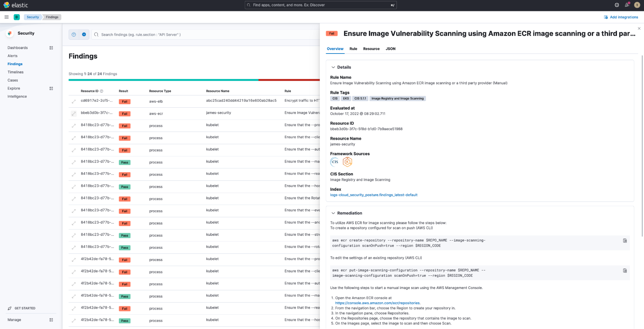Click the Findings breadcrumb
Viewport: 644px width, 329px height.
(52, 17)
